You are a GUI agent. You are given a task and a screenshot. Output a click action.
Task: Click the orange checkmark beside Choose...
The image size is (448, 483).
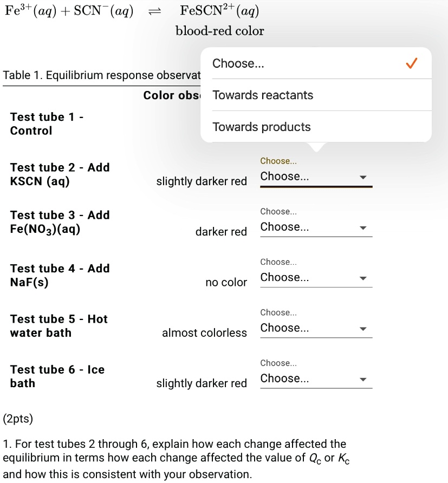pyautogui.click(x=411, y=63)
